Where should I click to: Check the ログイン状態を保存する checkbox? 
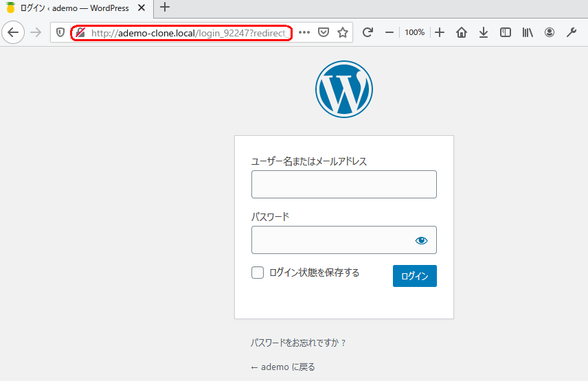258,273
